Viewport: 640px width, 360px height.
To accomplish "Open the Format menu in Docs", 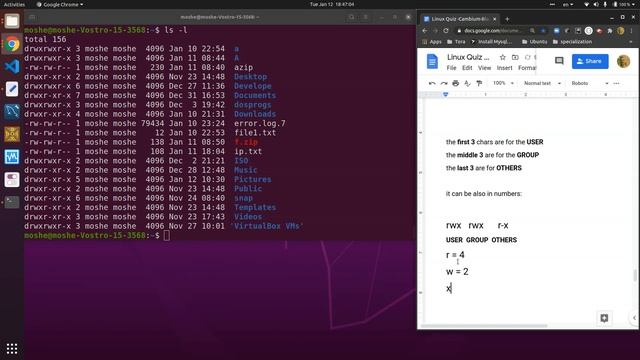I will pyautogui.click(x=527, y=68).
